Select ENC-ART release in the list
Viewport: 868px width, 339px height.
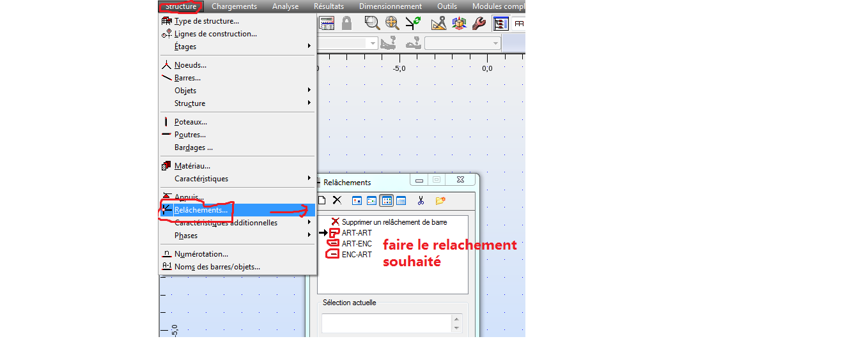pyautogui.click(x=357, y=255)
